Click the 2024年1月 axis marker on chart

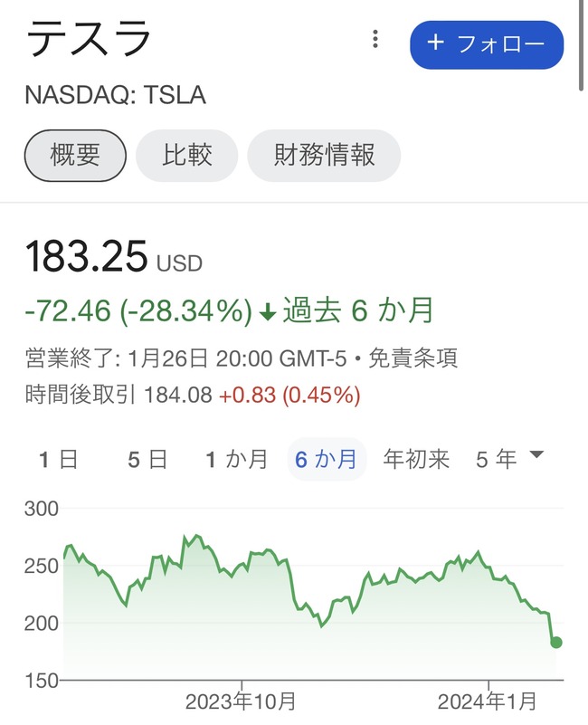click(487, 701)
